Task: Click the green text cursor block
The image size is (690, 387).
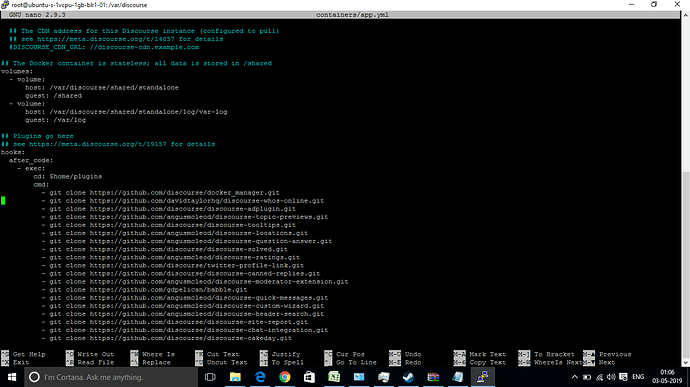Action: point(3,201)
